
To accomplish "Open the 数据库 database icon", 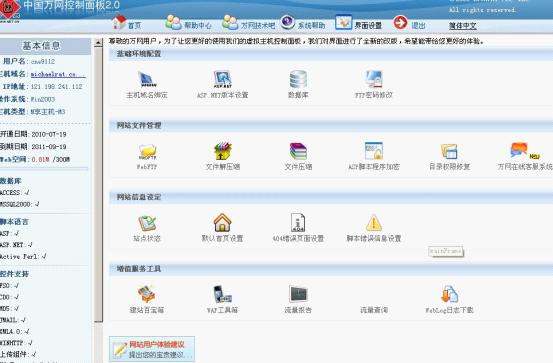I will coord(298,79).
